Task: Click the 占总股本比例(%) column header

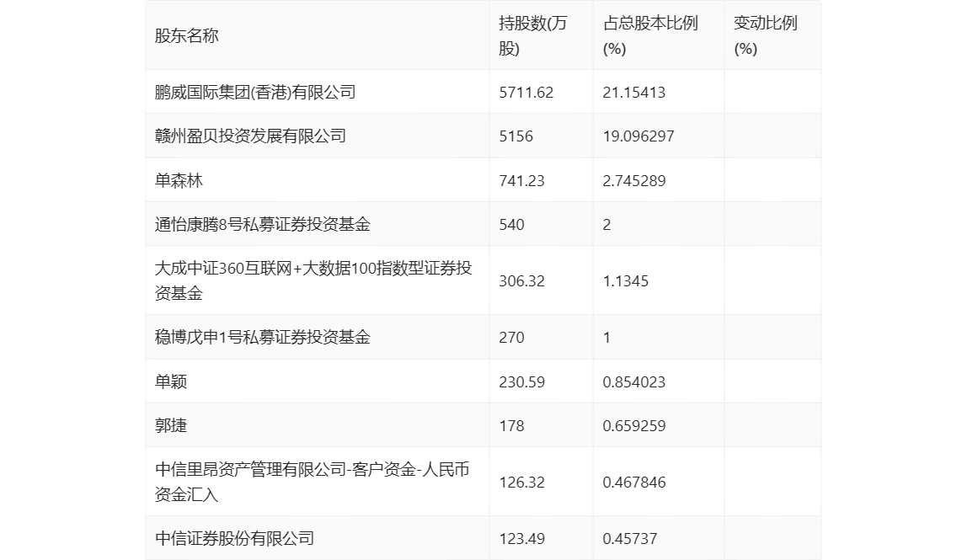Action: [x=650, y=35]
